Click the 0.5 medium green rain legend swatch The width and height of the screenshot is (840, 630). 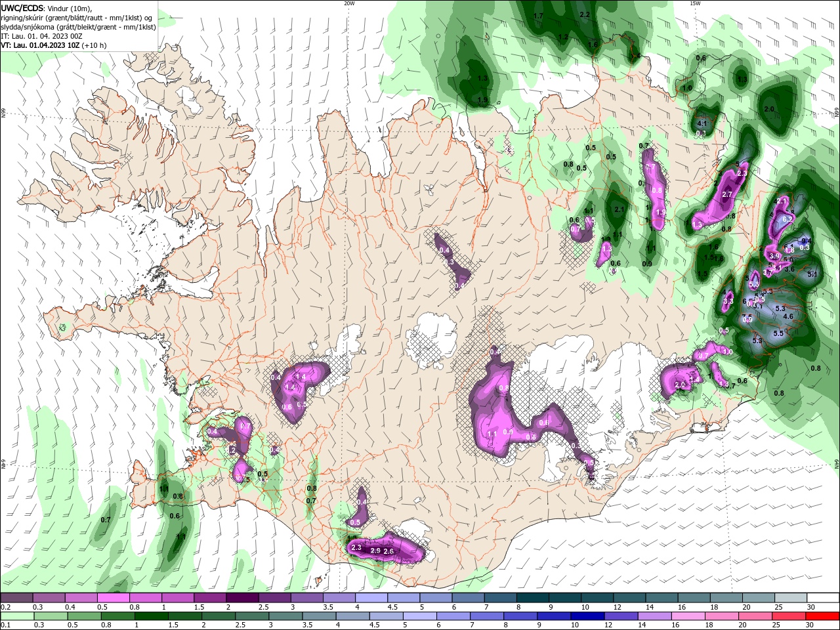[84, 616]
